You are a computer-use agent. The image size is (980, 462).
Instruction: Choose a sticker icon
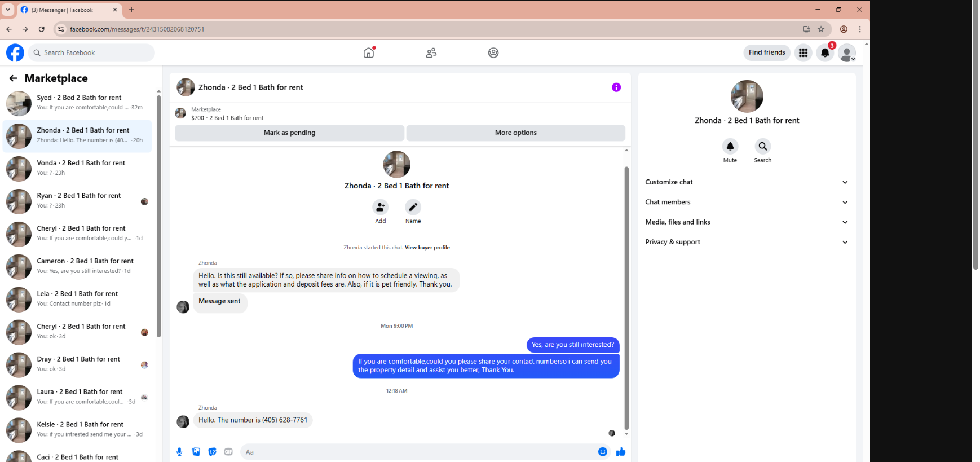(212, 452)
